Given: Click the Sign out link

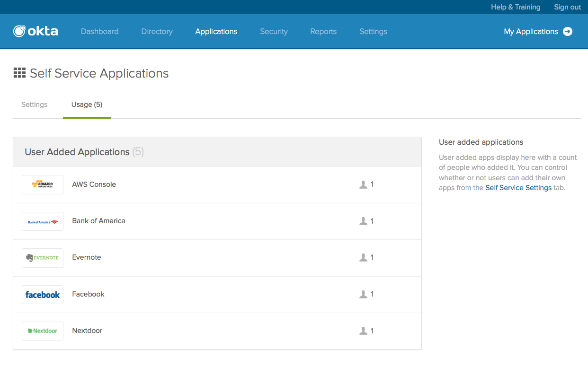Looking at the screenshot, I should (x=567, y=7).
